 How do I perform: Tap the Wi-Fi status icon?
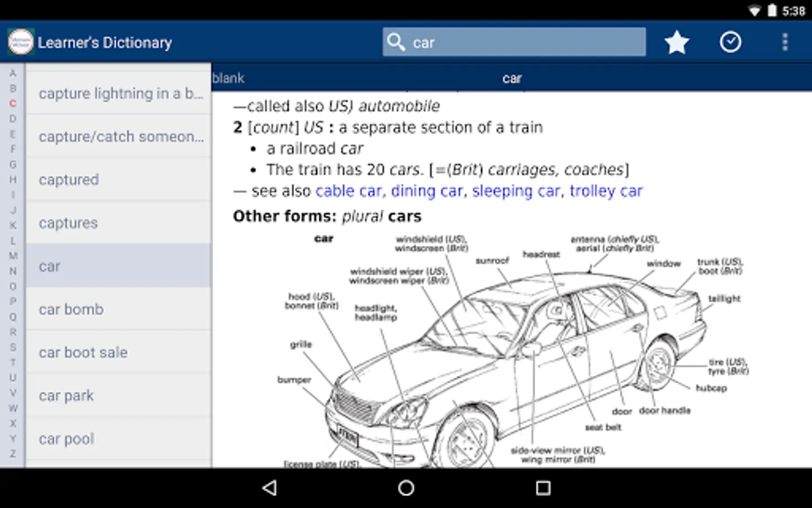point(754,11)
